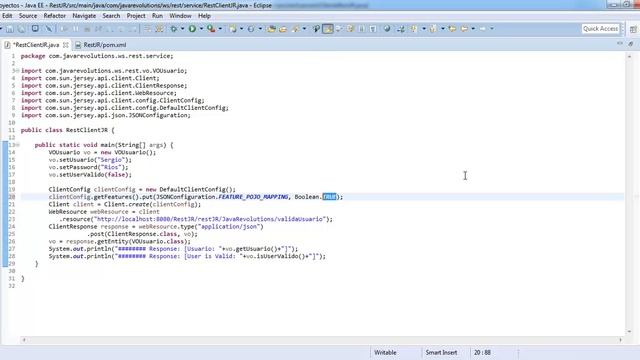Viewport: 640px width, 360px height.
Task: Click the Save All toolbar icon
Action: 21,29
